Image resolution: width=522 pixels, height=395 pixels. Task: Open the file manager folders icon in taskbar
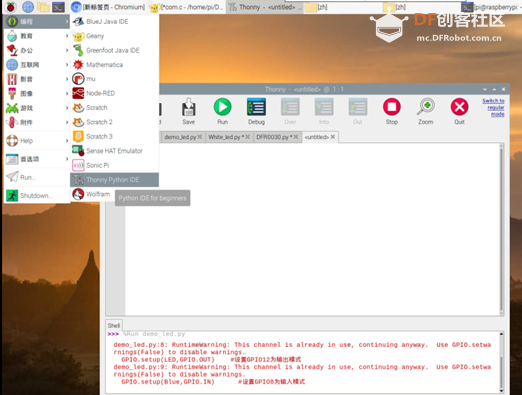[43, 7]
